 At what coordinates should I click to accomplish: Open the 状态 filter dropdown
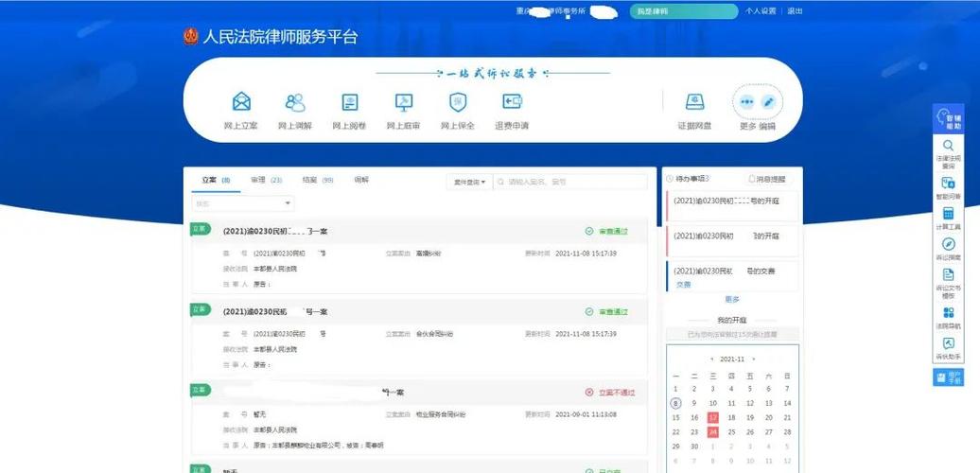click(x=242, y=203)
